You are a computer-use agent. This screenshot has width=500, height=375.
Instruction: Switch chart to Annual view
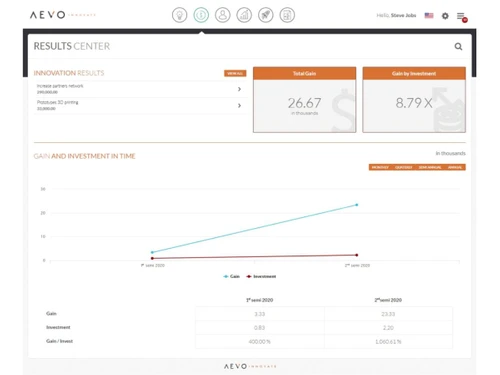click(x=455, y=167)
